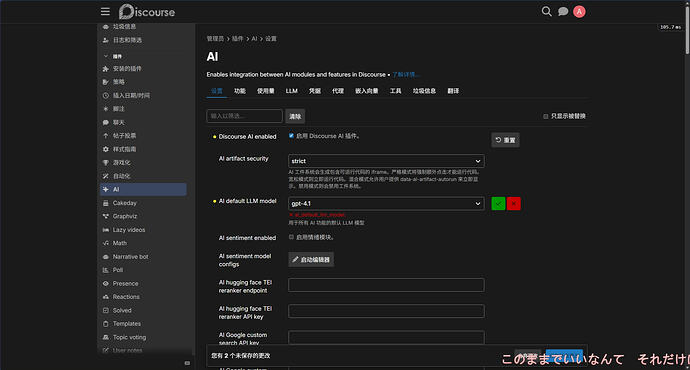Switch to 嵌入向量 embeddings tab

tap(367, 91)
